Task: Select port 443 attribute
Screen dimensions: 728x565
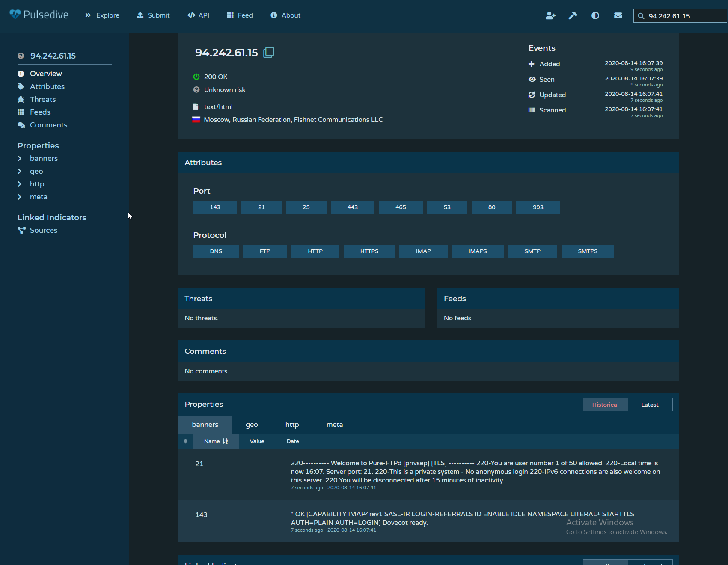Action: (353, 207)
